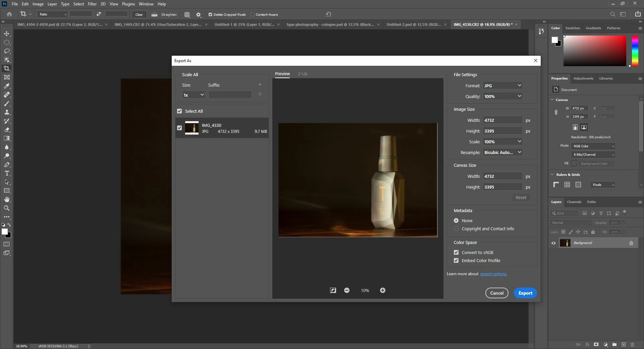Select the Eyedropper tool
Screen dimensions: 644x349
coord(7,86)
